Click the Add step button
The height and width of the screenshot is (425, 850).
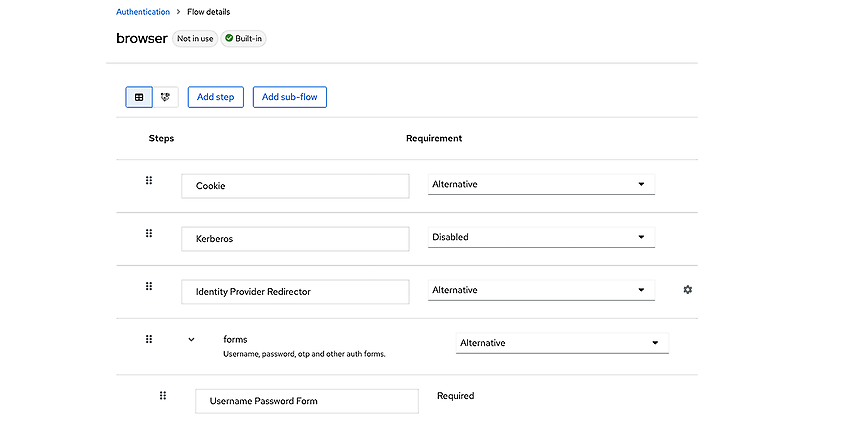pos(216,97)
